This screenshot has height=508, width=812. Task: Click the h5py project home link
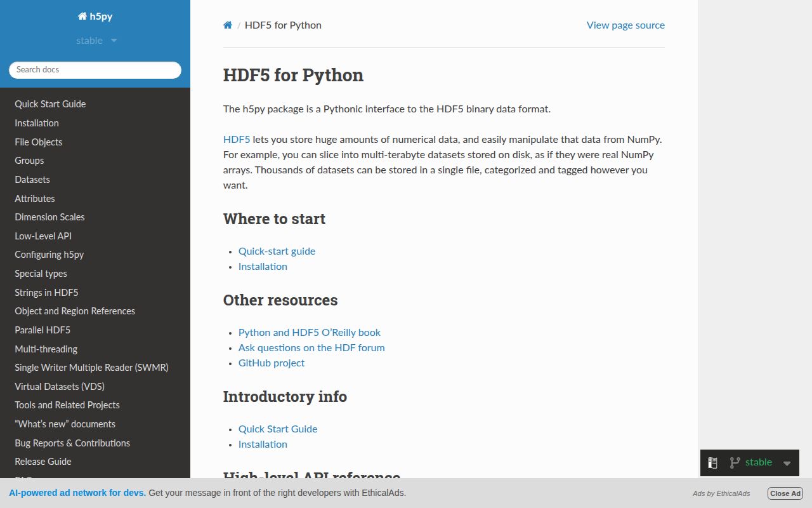pos(95,17)
